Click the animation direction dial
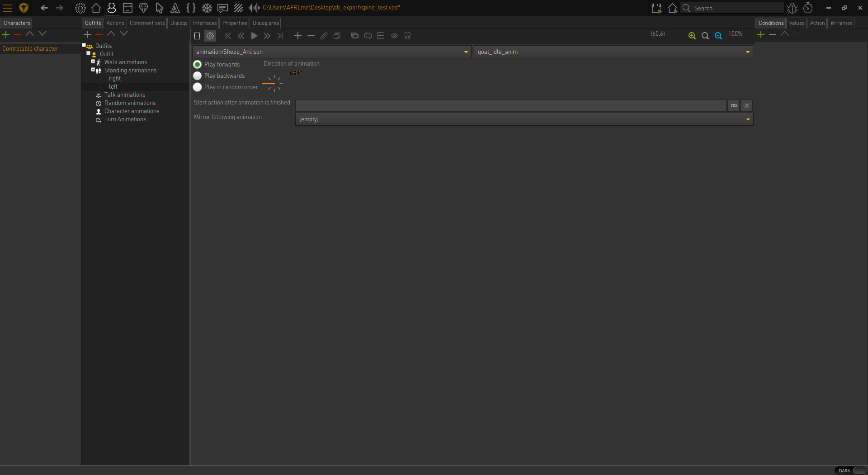868x475 pixels. (274, 84)
